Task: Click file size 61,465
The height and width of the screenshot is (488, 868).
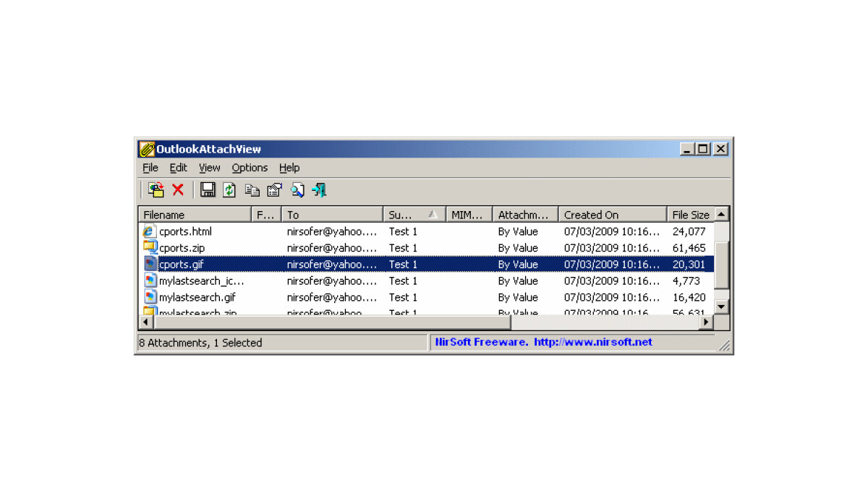Action: [689, 248]
